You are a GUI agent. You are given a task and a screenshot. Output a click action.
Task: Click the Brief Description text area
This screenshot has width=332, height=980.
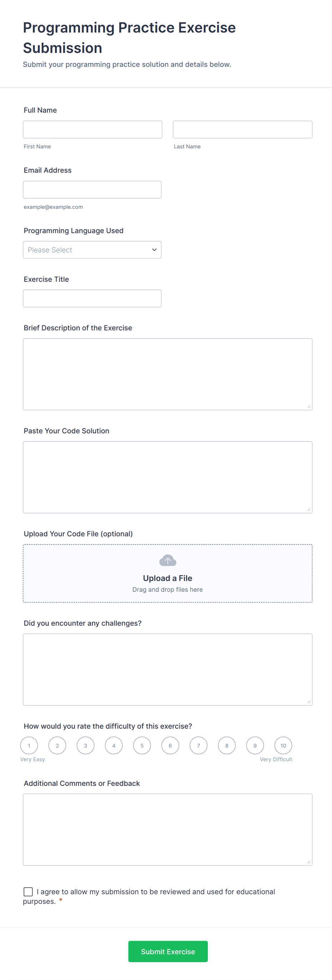[167, 374]
